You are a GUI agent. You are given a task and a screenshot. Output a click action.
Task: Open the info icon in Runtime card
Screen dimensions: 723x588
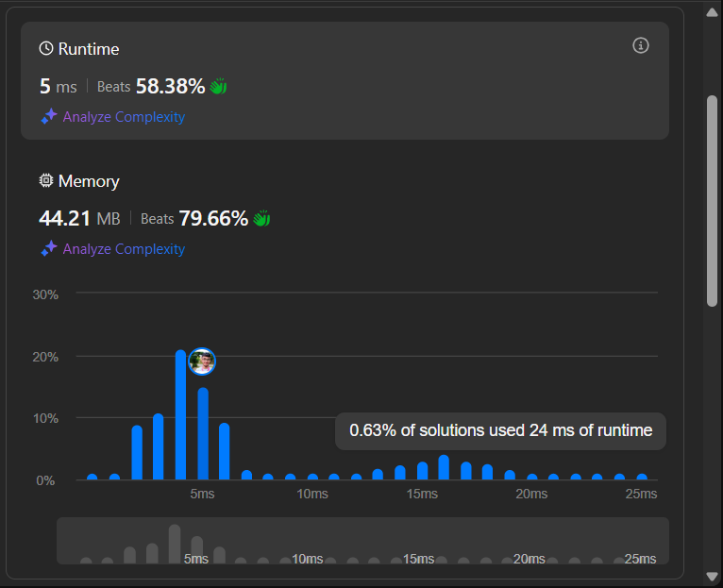pos(641,45)
